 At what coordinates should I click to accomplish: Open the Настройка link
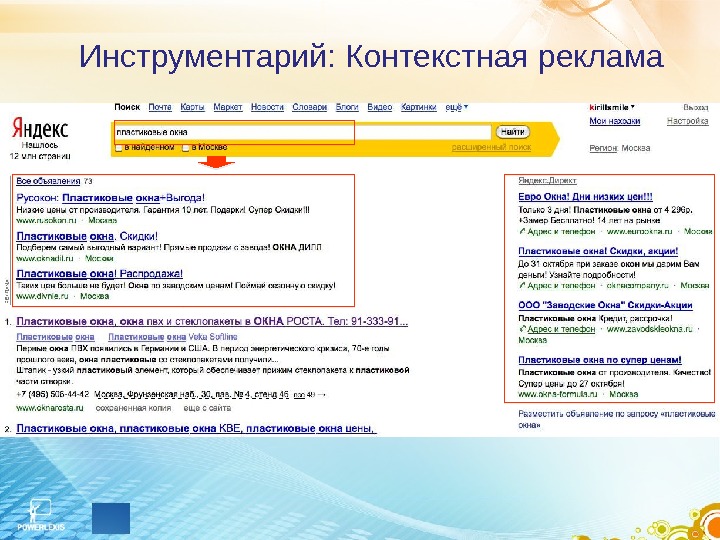point(687,122)
